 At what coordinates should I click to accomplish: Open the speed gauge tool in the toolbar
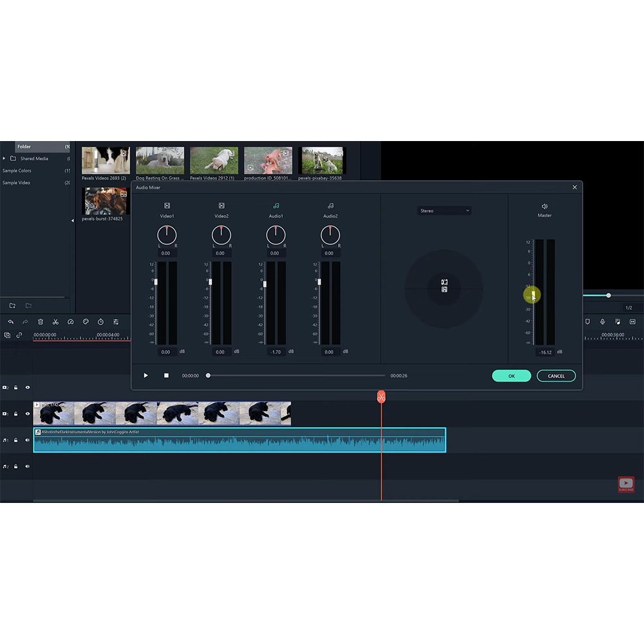[x=71, y=322]
